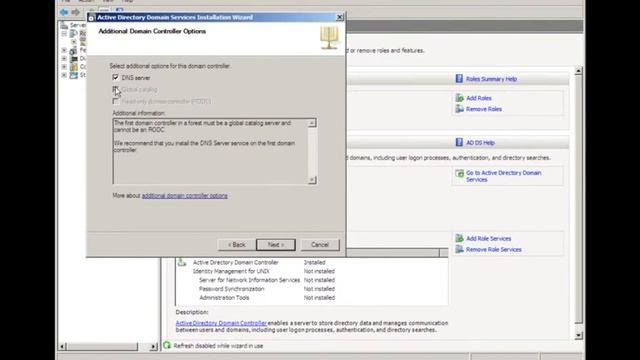This screenshot has height=360, width=640.
Task: Click Cancel in the wizard
Action: click(320, 245)
